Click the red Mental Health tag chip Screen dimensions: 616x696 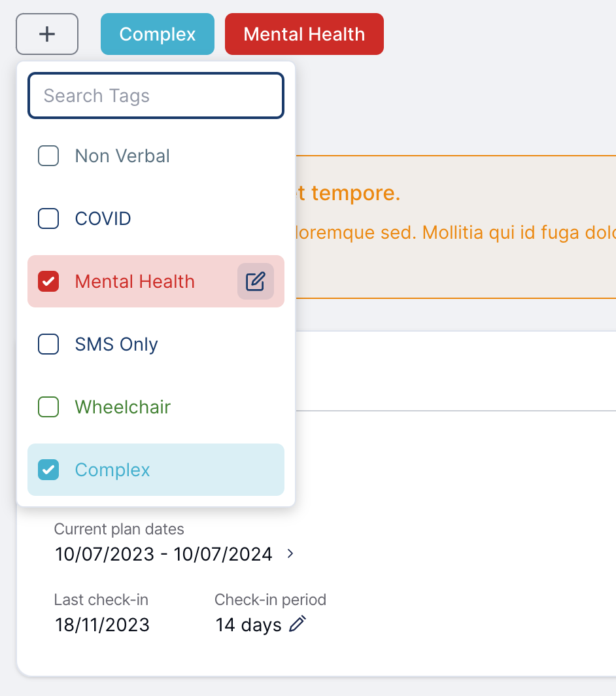coord(305,34)
